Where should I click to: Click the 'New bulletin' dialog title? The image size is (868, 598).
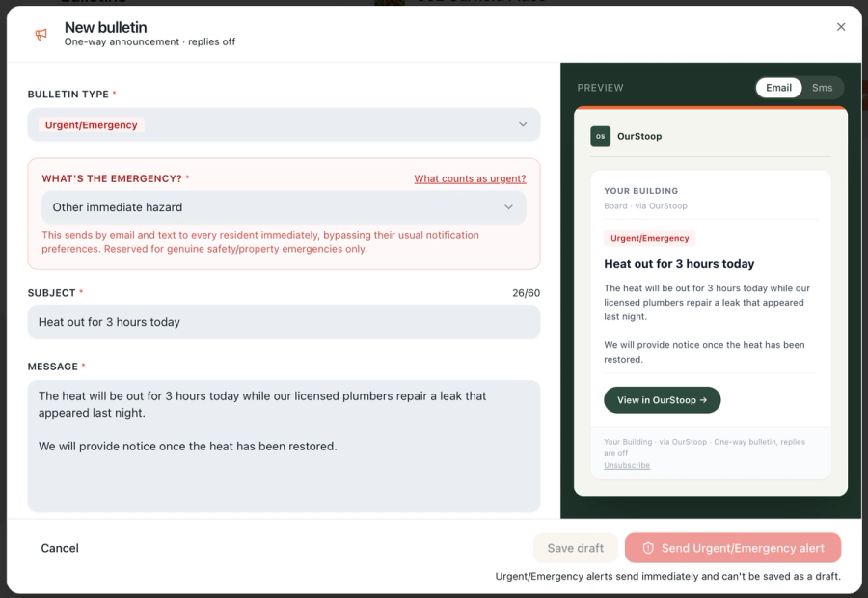coord(106,27)
